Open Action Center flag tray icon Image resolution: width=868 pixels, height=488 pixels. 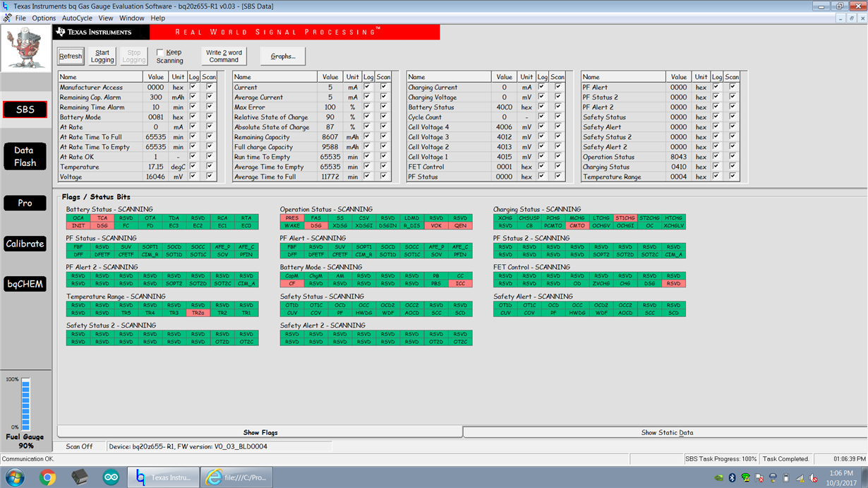(760, 477)
